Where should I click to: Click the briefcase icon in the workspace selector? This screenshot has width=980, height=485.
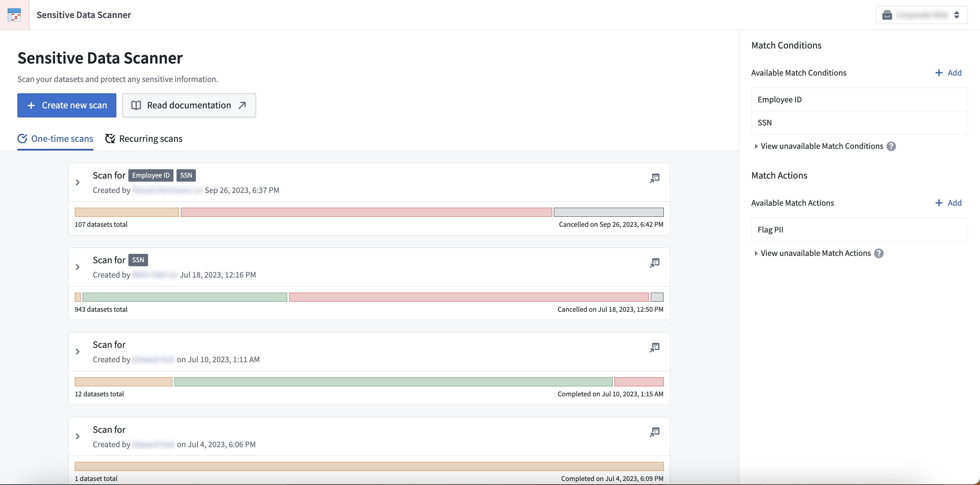[x=887, y=15]
